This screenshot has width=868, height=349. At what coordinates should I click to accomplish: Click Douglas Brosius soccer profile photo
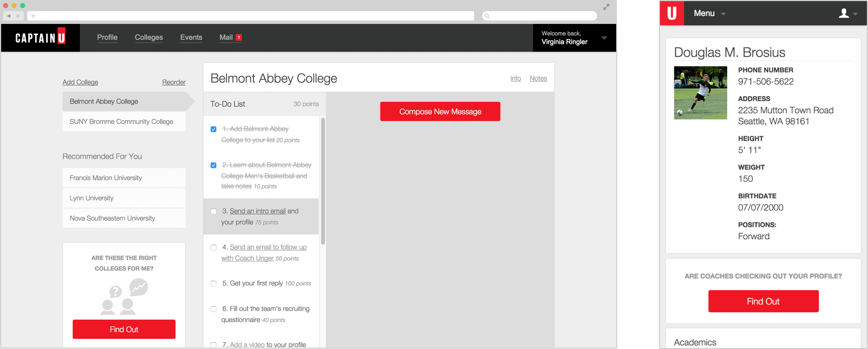[x=700, y=93]
